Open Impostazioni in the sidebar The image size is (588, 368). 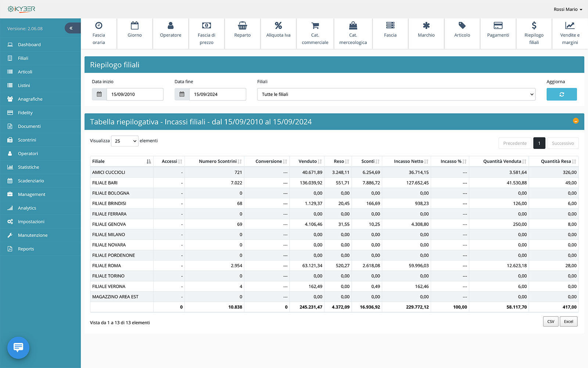coord(40,222)
